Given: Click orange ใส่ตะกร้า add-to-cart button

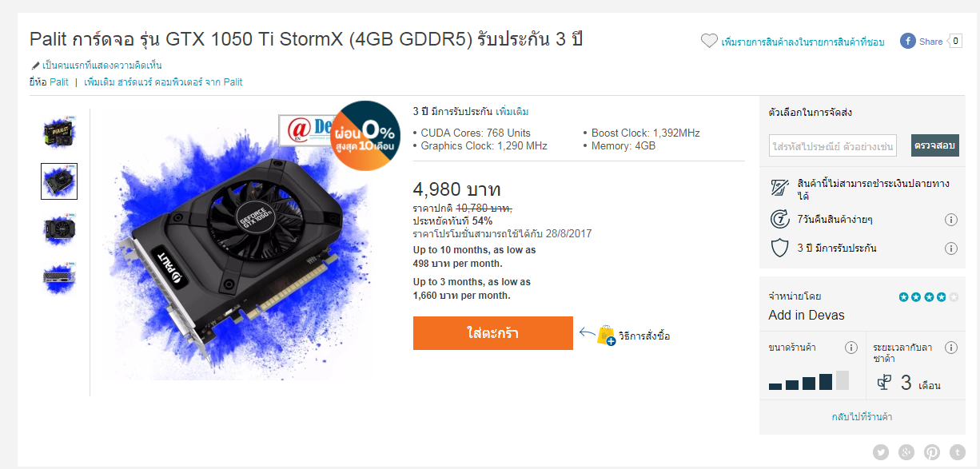Looking at the screenshot, I should (x=493, y=333).
